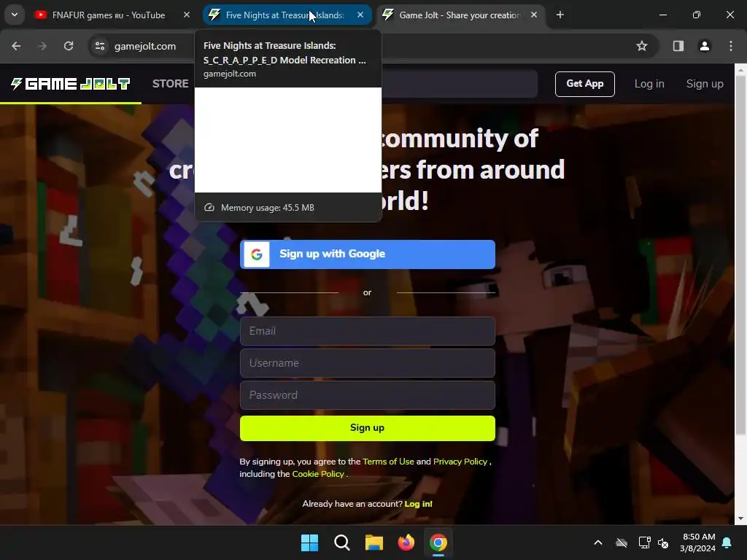Image resolution: width=747 pixels, height=560 pixels.
Task: Open the network display tray icon
Action: tap(644, 542)
